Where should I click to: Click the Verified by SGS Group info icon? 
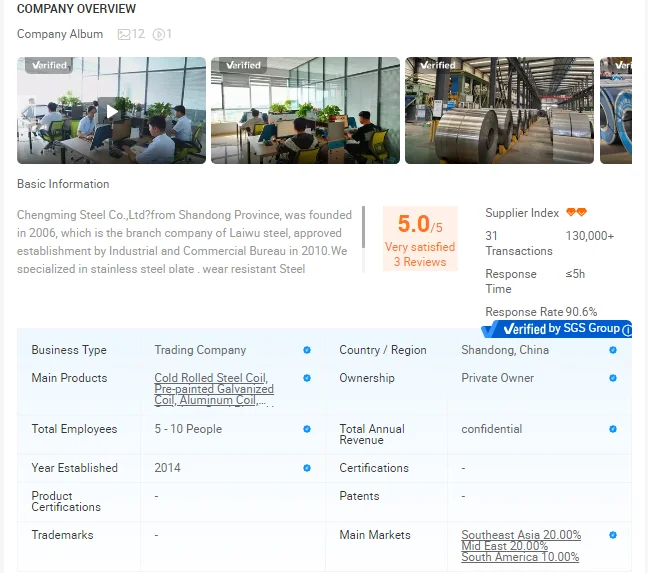(x=627, y=330)
